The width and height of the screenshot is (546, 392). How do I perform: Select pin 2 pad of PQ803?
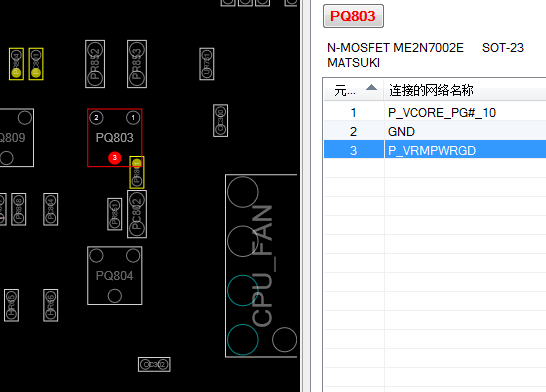pyautogui.click(x=96, y=118)
